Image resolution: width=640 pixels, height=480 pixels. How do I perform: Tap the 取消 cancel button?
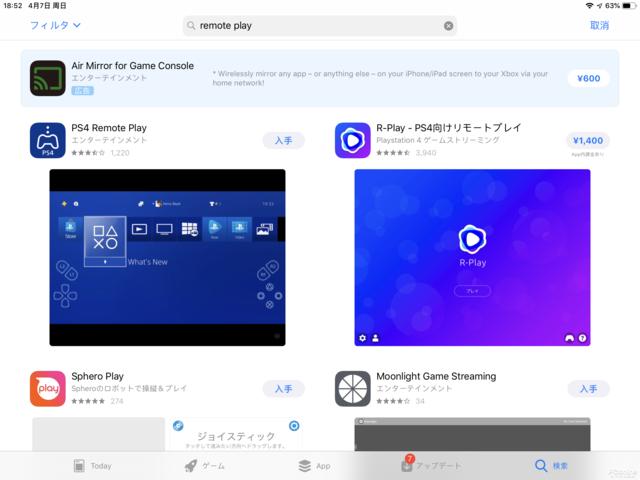tap(599, 25)
